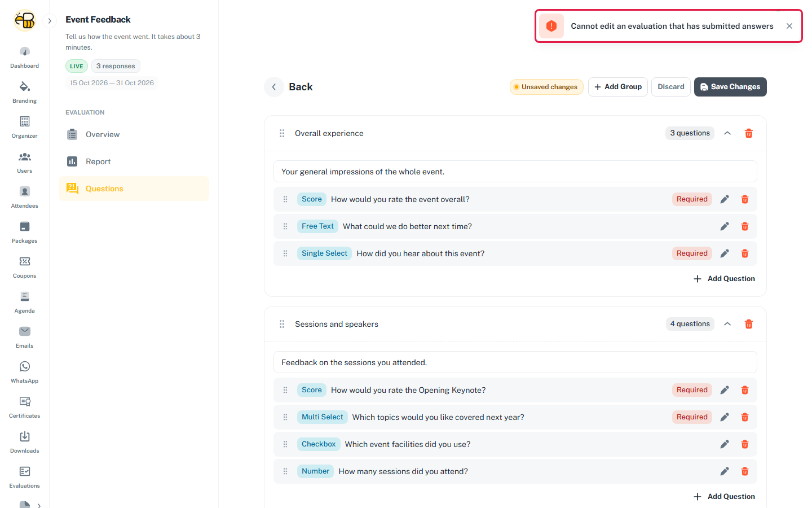The image size is (812, 508).
Task: Expand the sidebar with the chevron toggle
Action: [50, 21]
